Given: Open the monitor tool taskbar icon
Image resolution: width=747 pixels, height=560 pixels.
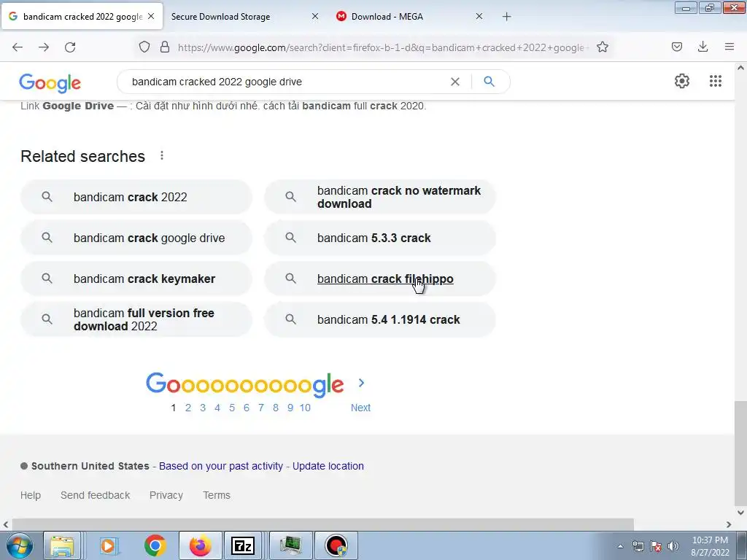Looking at the screenshot, I should tap(291, 545).
